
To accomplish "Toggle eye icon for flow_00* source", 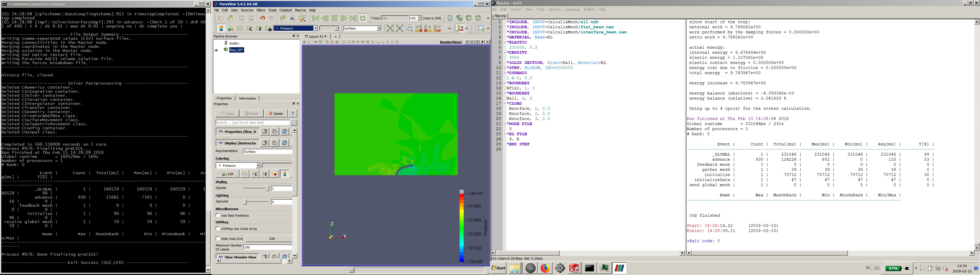I will click(216, 50).
